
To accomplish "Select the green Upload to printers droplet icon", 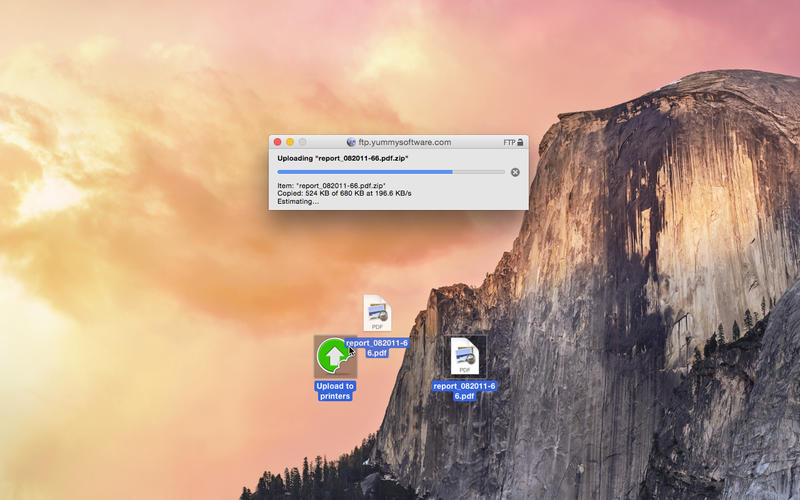I will coord(334,356).
